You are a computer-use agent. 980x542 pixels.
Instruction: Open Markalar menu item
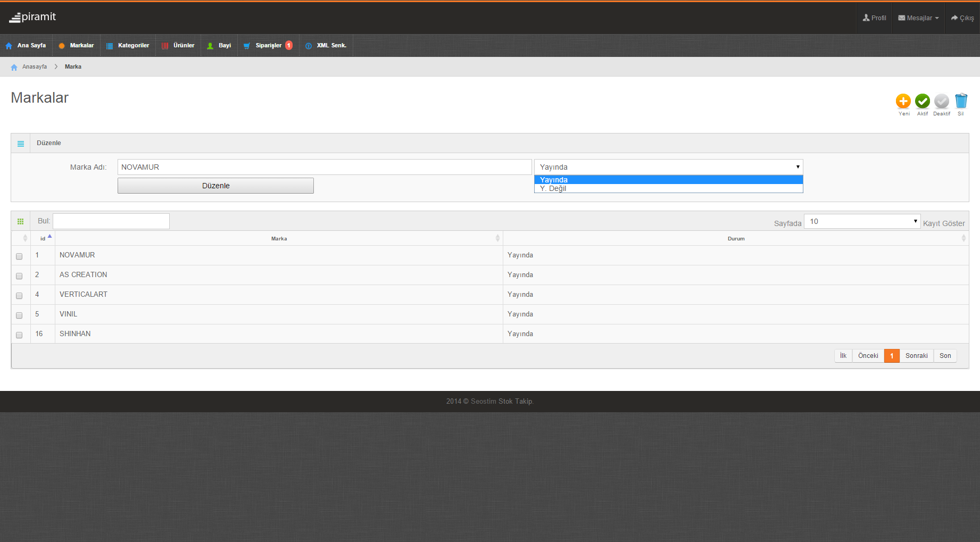(76, 46)
